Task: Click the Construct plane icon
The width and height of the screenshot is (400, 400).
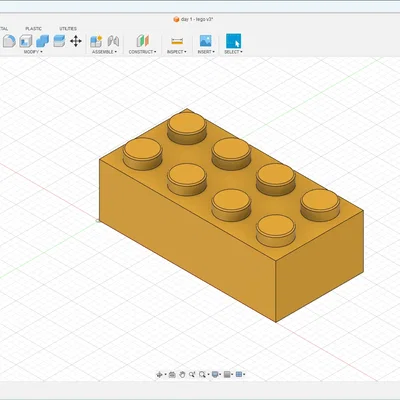Action: pos(143,41)
